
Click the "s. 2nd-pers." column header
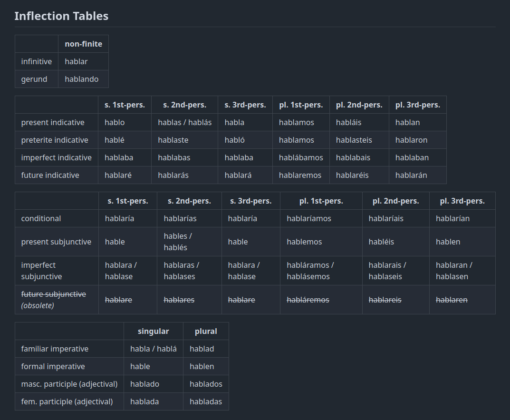coord(184,105)
